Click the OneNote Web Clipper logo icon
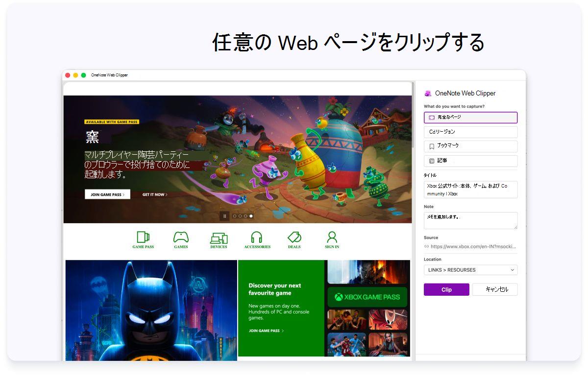 (x=428, y=93)
